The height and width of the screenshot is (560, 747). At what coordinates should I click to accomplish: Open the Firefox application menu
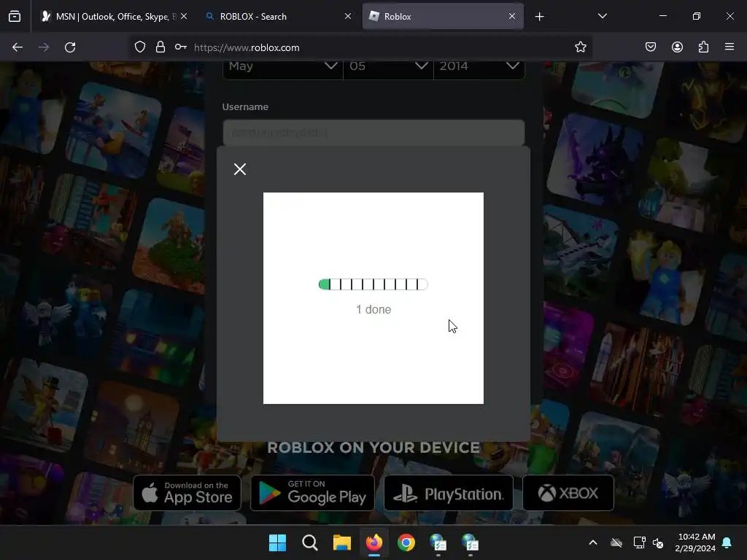(729, 47)
